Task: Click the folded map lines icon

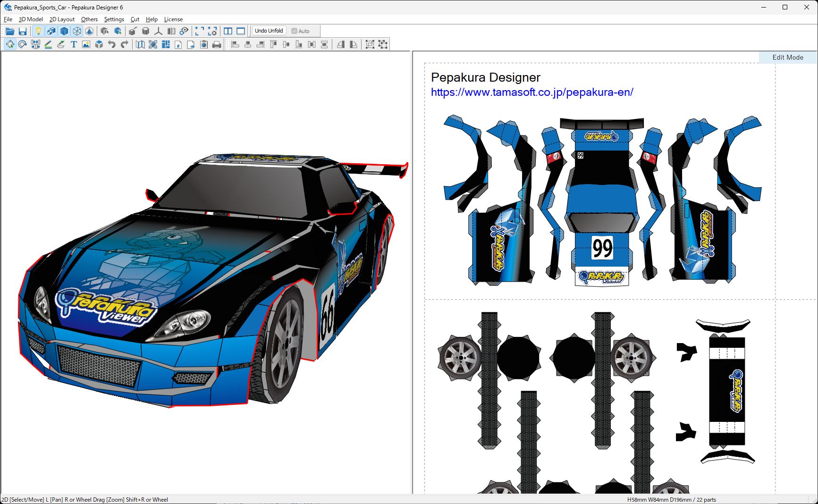Action: pyautogui.click(x=140, y=44)
